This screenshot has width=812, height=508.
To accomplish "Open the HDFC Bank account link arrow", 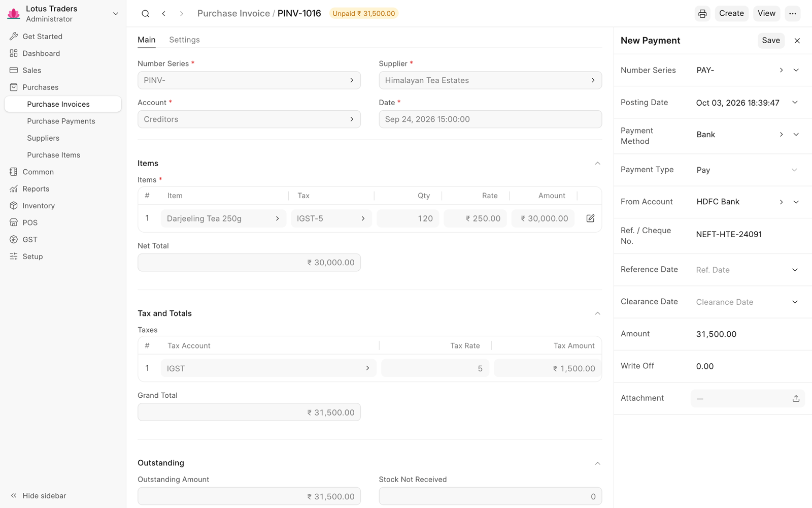I will (x=781, y=202).
